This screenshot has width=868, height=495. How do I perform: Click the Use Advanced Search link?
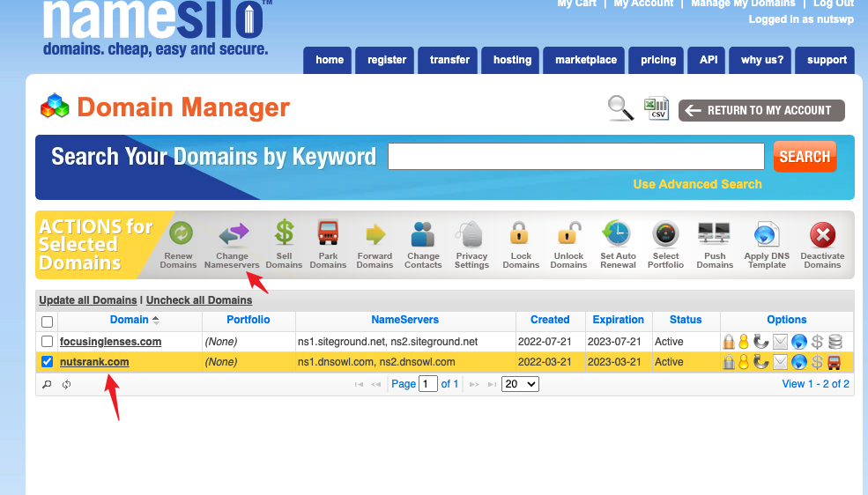coord(697,184)
